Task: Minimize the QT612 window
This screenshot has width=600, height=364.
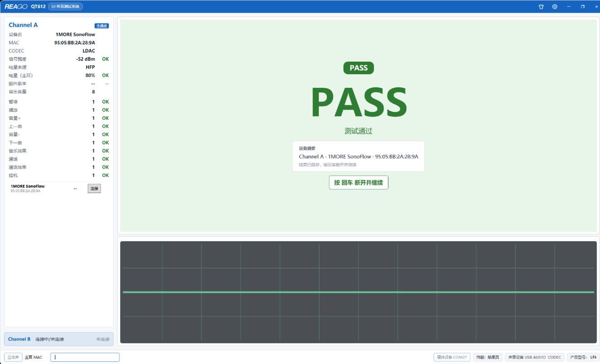Action: tap(569, 7)
